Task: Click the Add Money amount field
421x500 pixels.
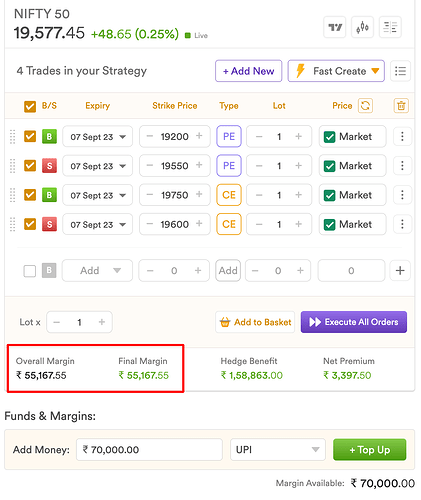Action: (x=149, y=450)
